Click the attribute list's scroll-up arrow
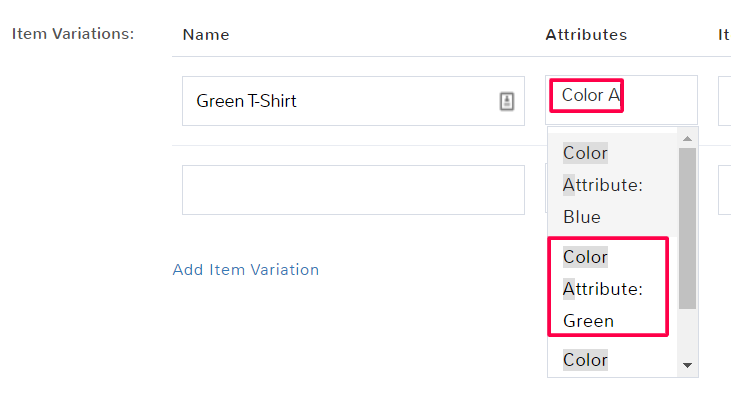Image resolution: width=731 pixels, height=393 pixels. click(687, 139)
